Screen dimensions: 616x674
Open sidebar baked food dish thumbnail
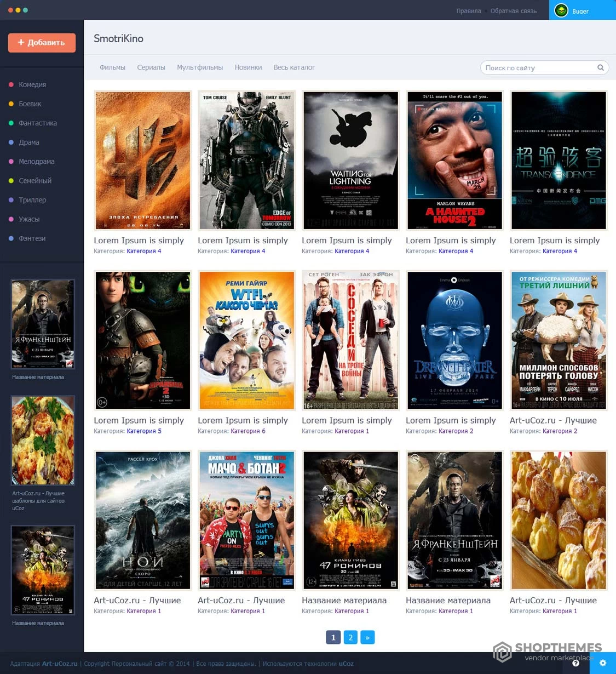tap(43, 441)
